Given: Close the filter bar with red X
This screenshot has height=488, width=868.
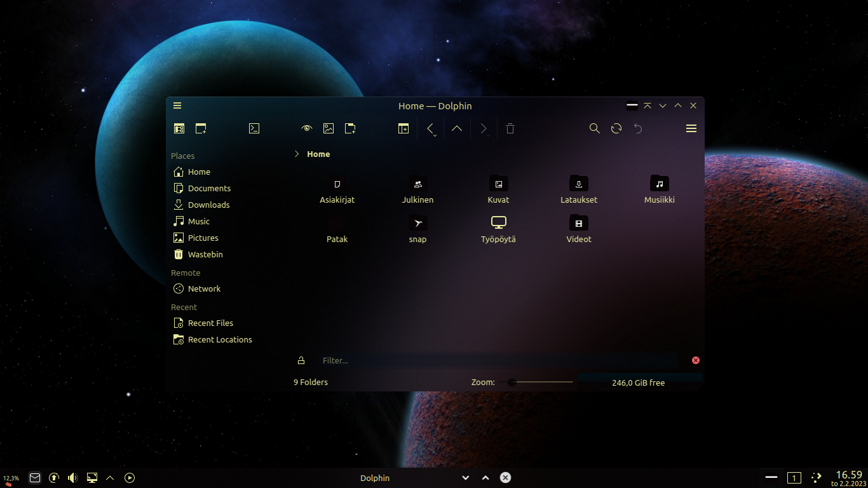Looking at the screenshot, I should (696, 360).
